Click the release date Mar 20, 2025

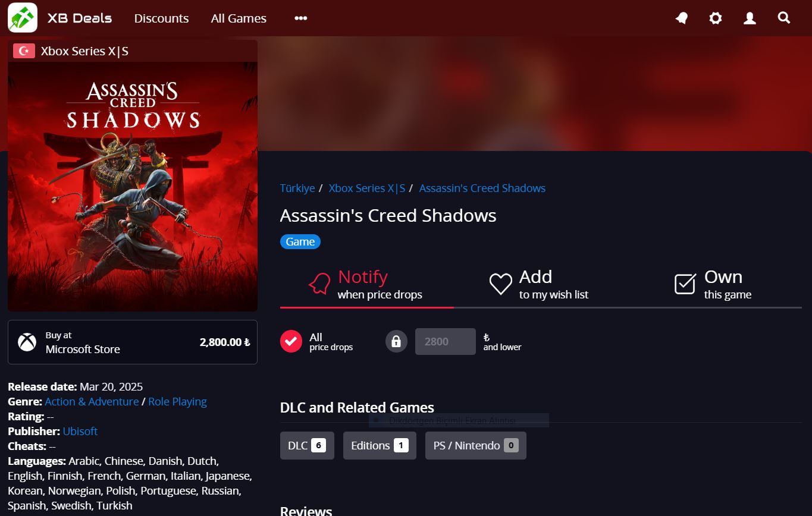[111, 386]
